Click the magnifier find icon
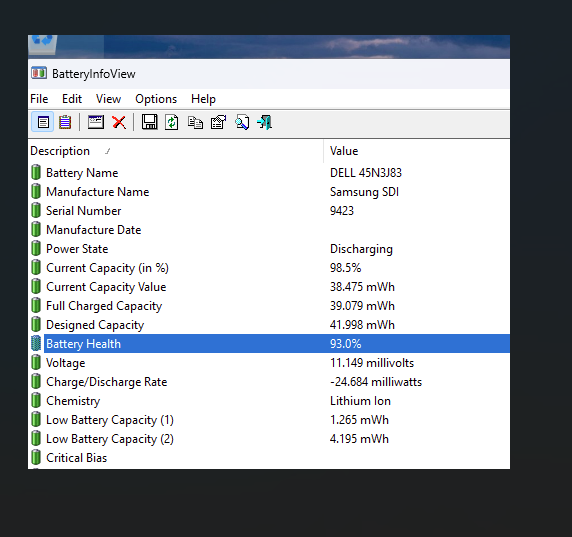Screen dimensions: 572x537 tap(242, 122)
